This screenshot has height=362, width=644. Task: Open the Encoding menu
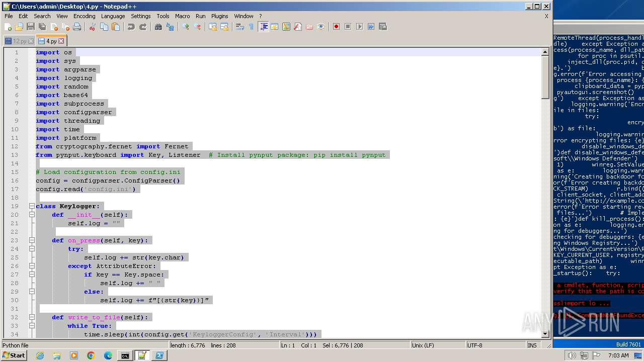pos(84,16)
